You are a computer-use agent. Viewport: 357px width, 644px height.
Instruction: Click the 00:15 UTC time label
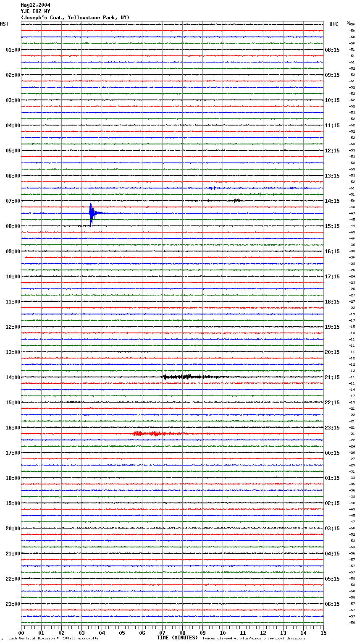[332, 453]
